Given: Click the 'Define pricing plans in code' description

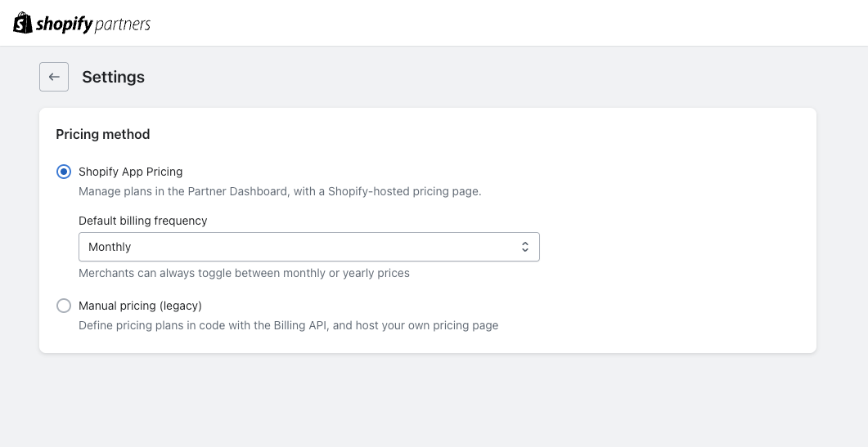Looking at the screenshot, I should pos(289,325).
